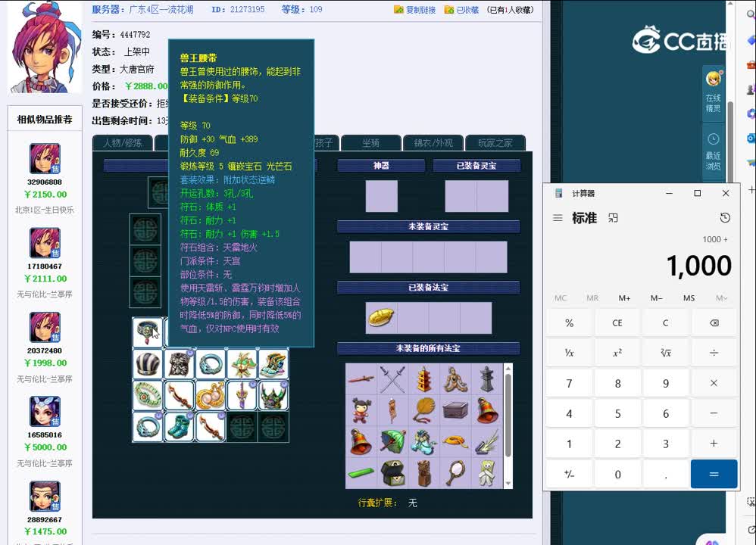Select the green umbrella magic treasure

tap(392, 442)
